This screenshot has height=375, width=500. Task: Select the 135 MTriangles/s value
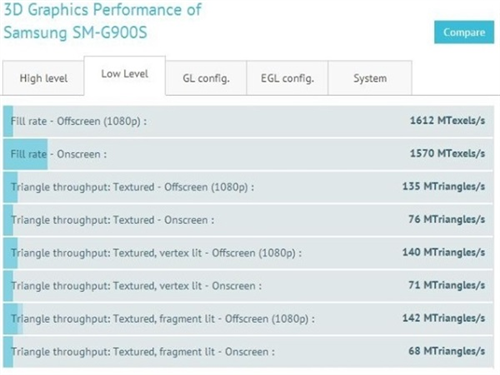click(x=444, y=186)
